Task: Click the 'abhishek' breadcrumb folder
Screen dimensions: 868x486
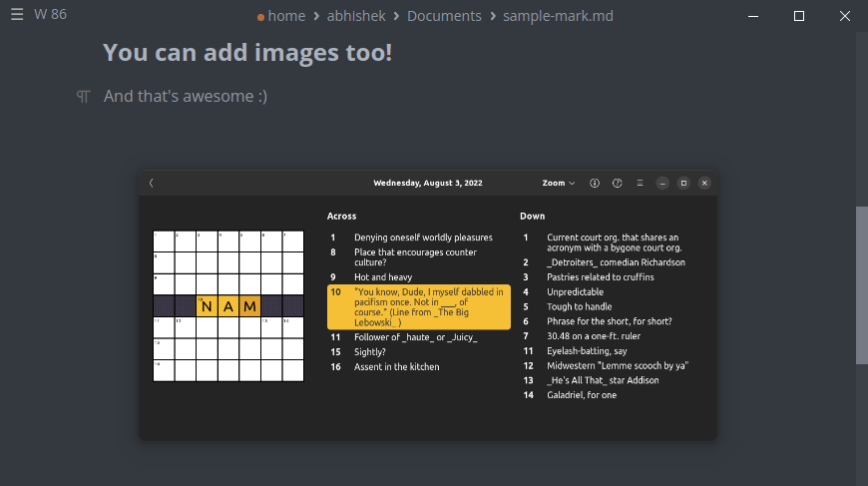Action: coord(356,16)
